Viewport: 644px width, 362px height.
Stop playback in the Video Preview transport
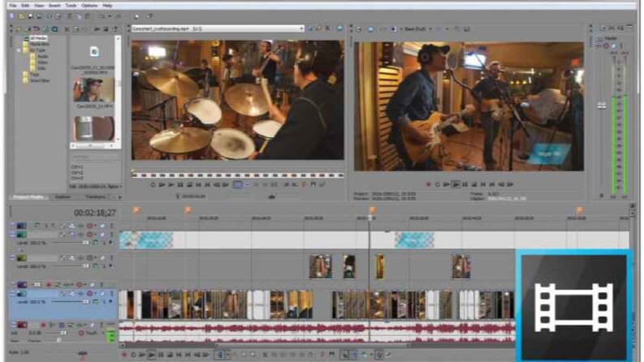[474, 185]
